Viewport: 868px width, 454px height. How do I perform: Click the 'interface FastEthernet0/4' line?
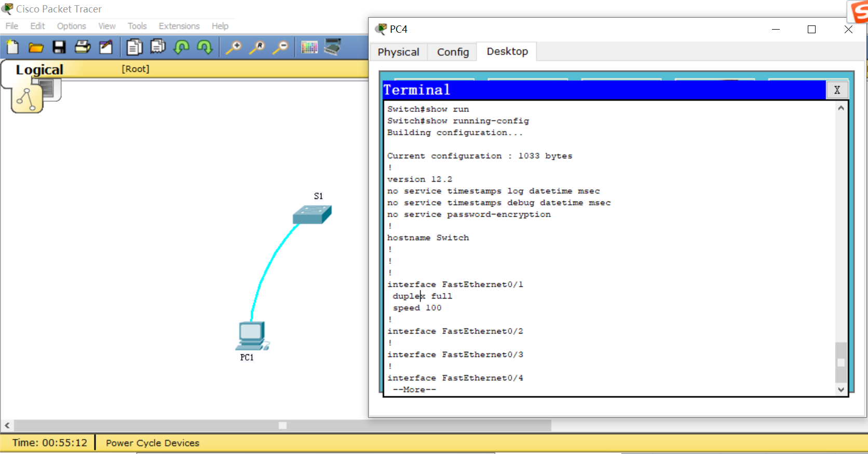[x=455, y=378]
